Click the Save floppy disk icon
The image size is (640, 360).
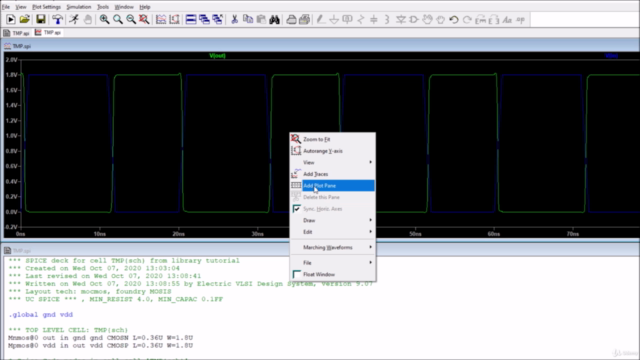coord(40,19)
